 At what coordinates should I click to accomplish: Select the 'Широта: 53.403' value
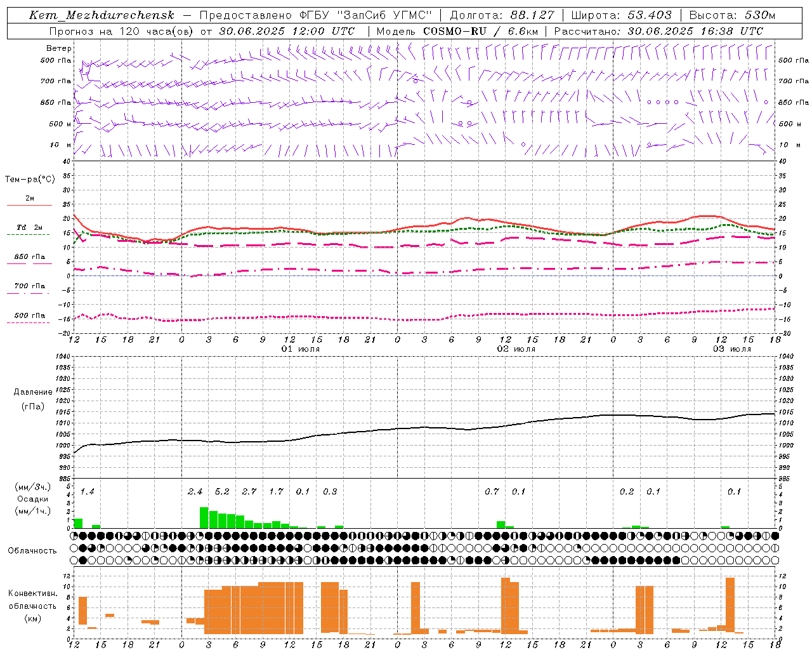621,15
